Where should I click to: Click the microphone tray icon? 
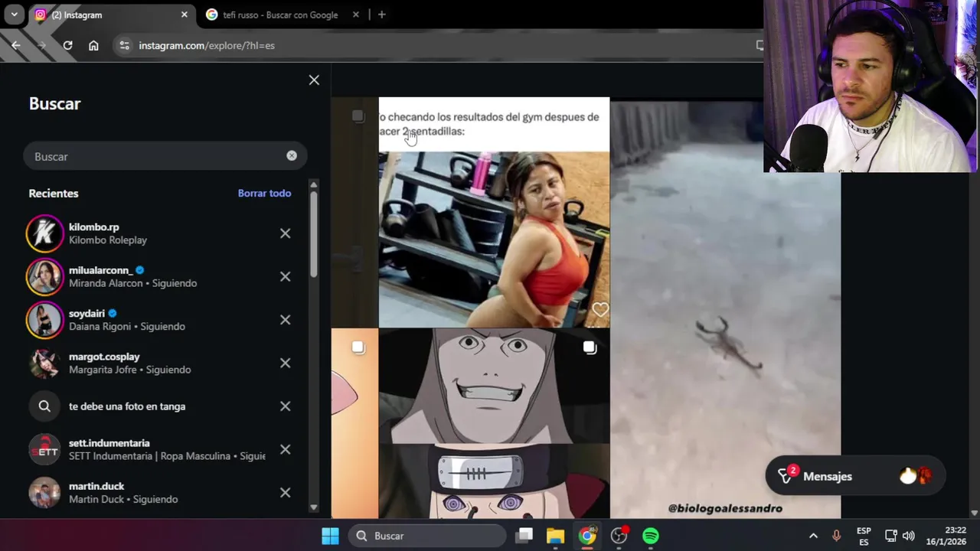coord(836,536)
